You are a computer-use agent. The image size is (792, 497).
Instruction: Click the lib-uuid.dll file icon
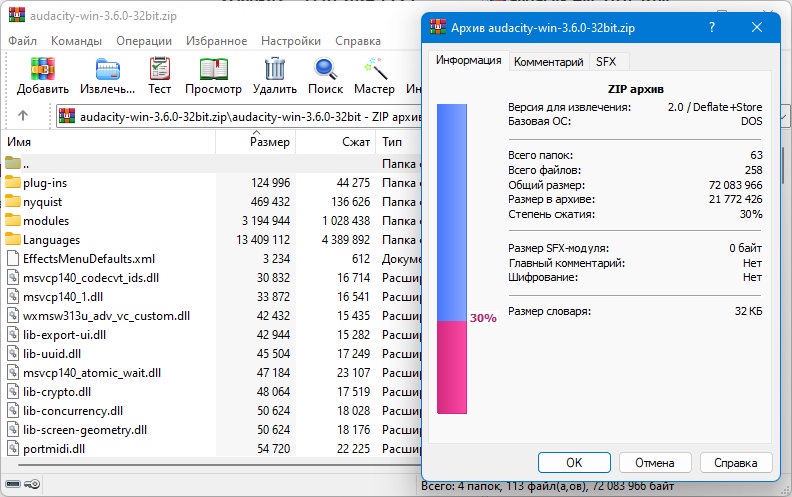click(x=13, y=354)
